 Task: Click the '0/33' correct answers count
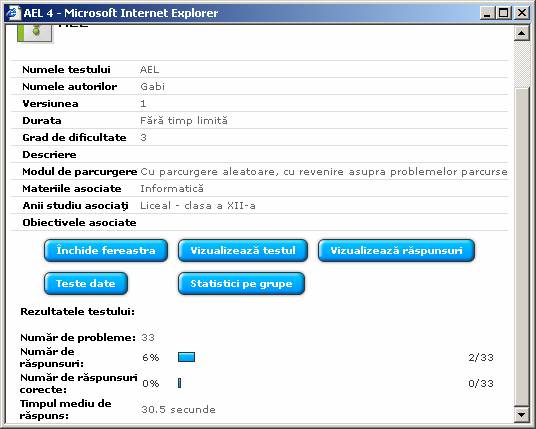click(x=481, y=384)
